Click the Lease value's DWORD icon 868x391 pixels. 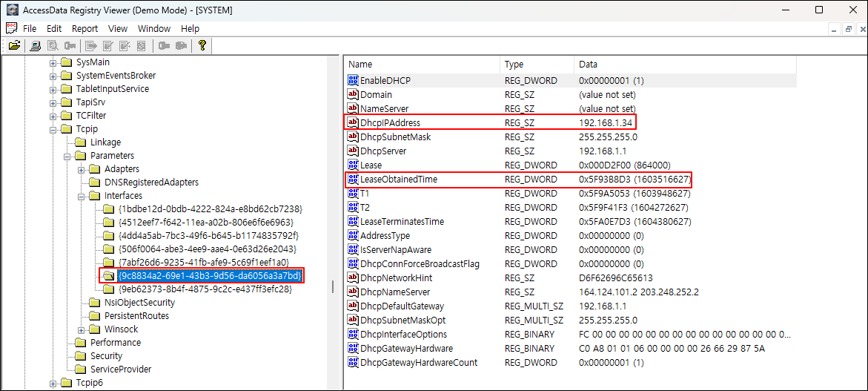pos(353,165)
